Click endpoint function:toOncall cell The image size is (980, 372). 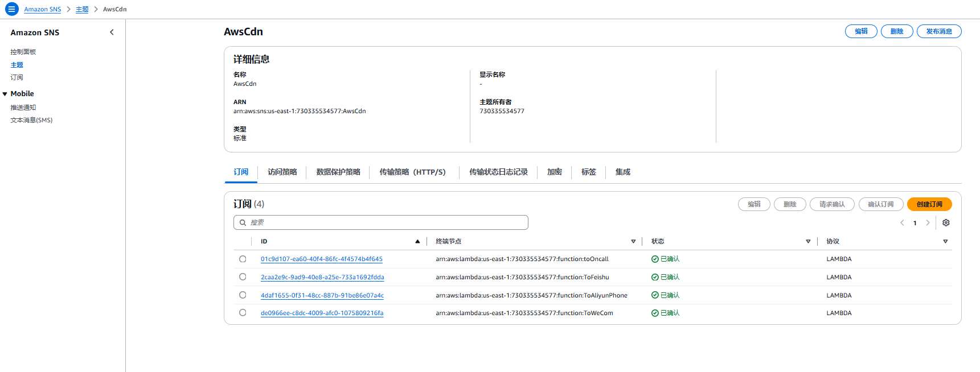pyautogui.click(x=522, y=259)
